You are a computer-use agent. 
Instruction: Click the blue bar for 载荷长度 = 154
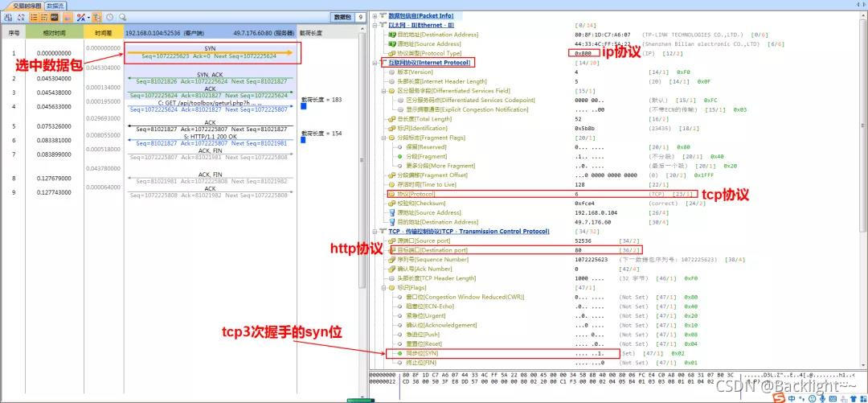(303, 140)
